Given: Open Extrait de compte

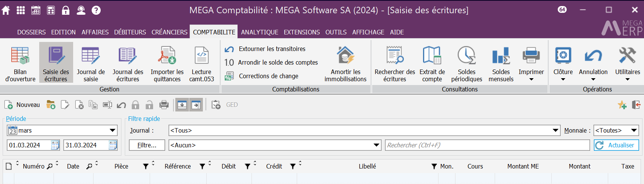Looking at the screenshot, I should (x=432, y=63).
